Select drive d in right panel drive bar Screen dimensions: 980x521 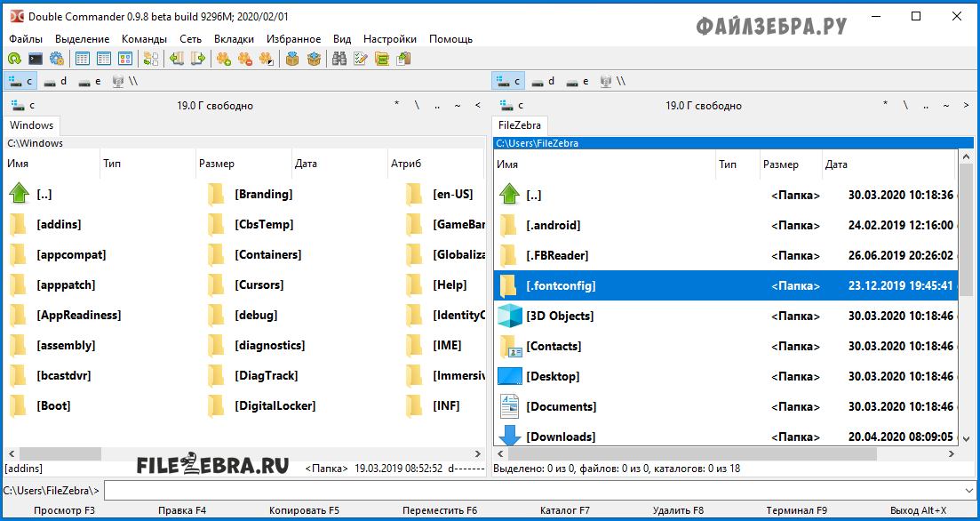[543, 81]
